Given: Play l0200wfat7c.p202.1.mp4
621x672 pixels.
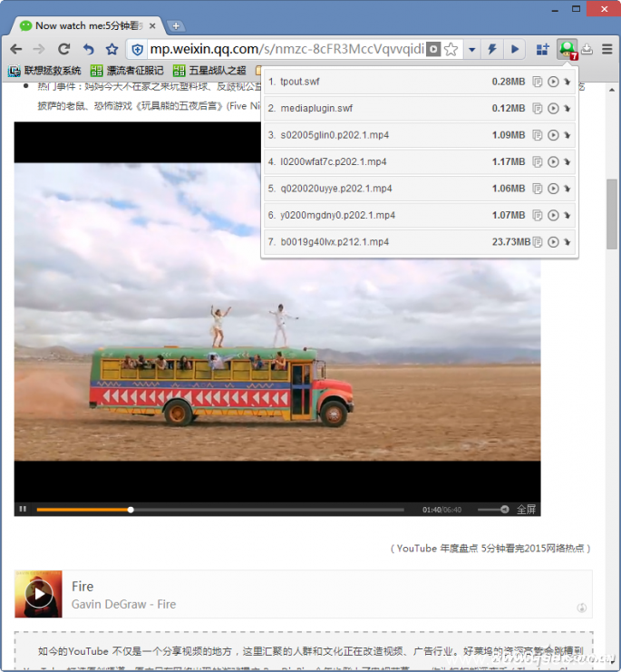Looking at the screenshot, I should [x=553, y=162].
